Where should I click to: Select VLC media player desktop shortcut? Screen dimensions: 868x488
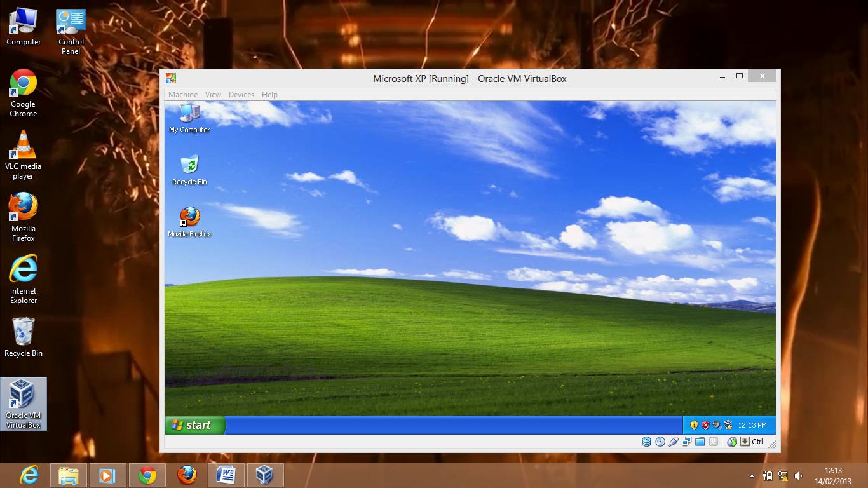pyautogui.click(x=24, y=156)
